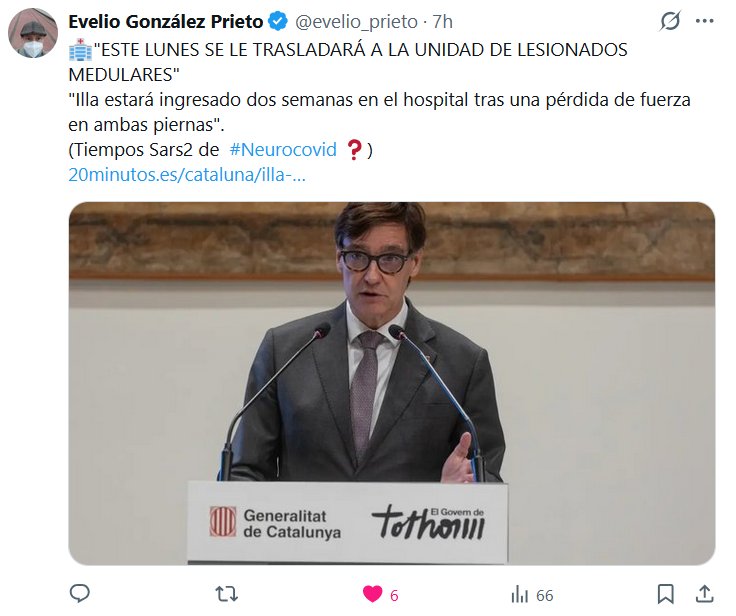
Task: Open the 7h timestamp link
Action: tap(442, 22)
